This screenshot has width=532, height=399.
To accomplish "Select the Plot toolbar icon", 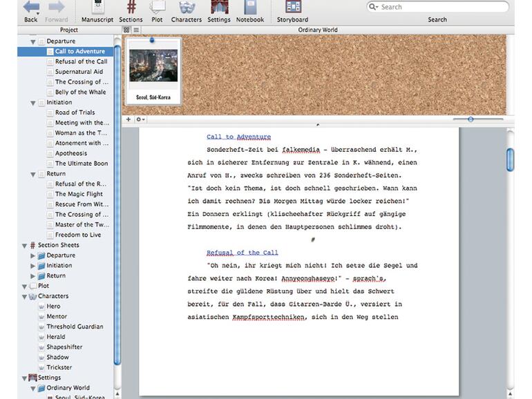I will pyautogui.click(x=157, y=8).
